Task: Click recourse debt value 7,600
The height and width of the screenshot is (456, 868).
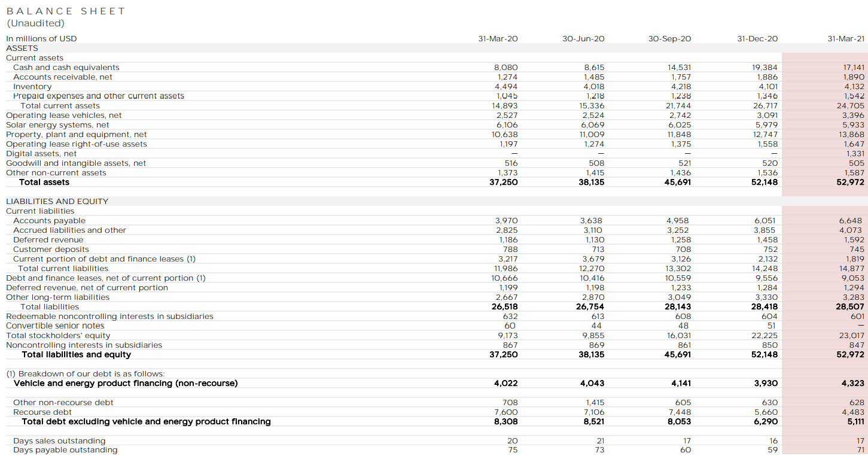Action: 507,412
